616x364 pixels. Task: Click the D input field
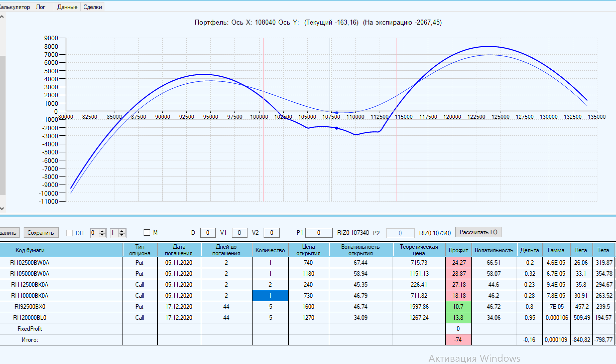208,233
